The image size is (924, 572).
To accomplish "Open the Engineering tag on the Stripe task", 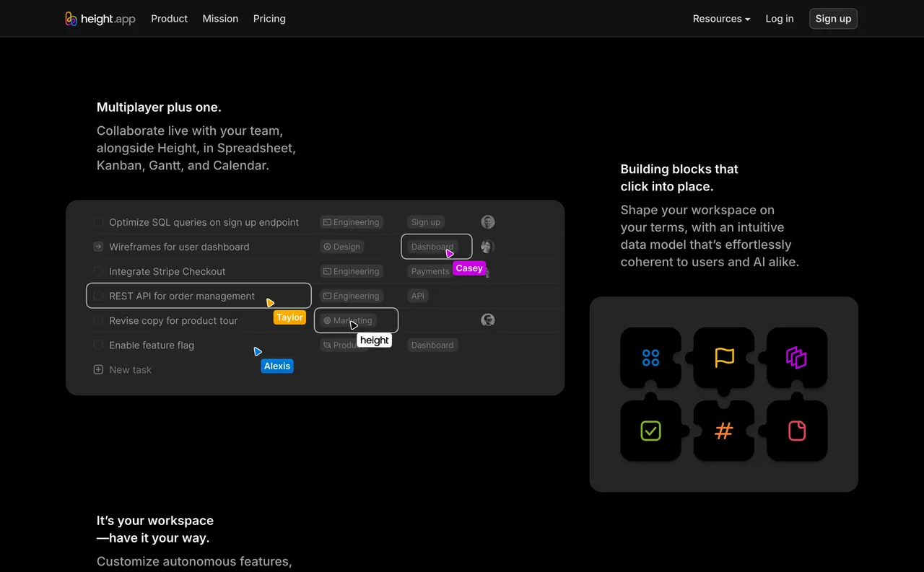I will 351,271.
